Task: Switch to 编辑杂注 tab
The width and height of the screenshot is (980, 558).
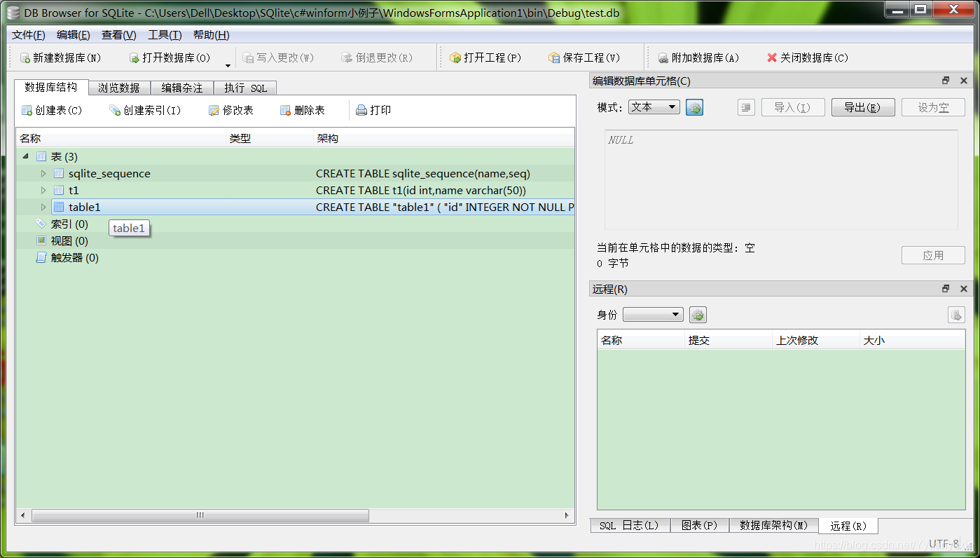Action: pyautogui.click(x=182, y=88)
